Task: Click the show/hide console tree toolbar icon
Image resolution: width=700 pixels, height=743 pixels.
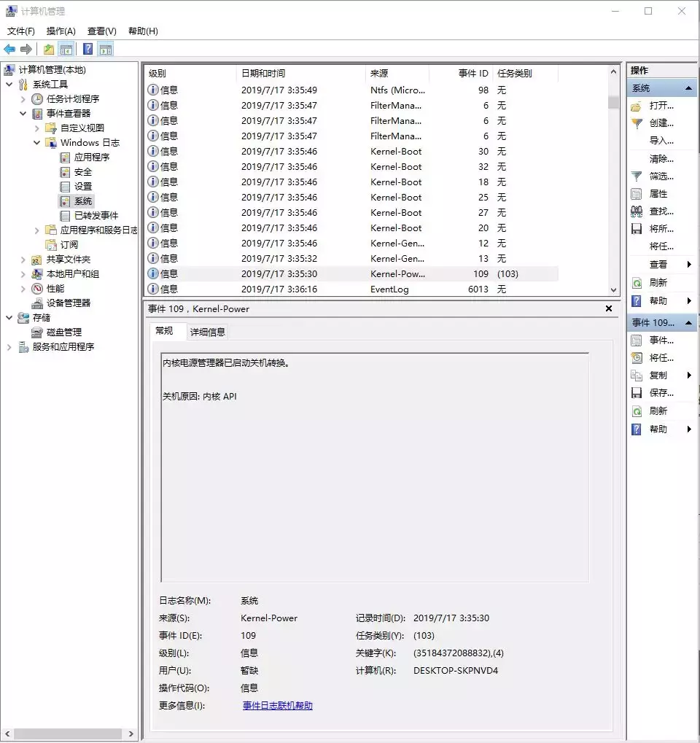Action: point(66,49)
